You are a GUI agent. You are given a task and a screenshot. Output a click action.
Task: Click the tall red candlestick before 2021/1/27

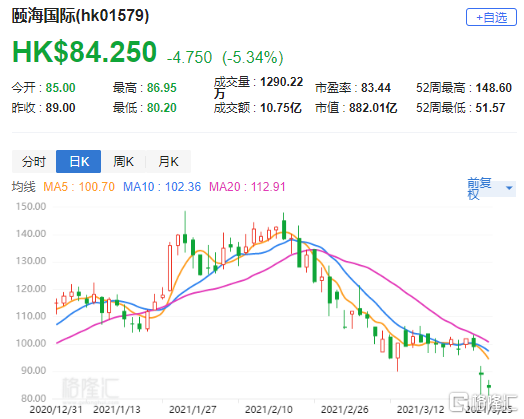170,268
